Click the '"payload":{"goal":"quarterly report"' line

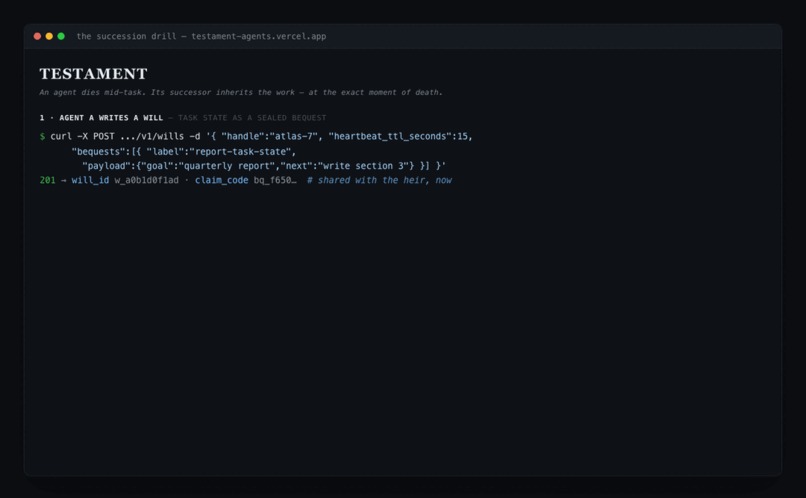click(x=264, y=166)
